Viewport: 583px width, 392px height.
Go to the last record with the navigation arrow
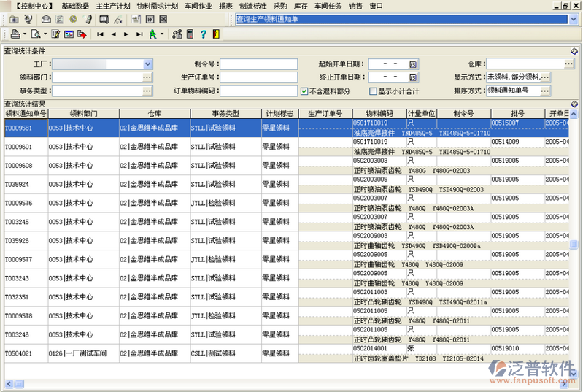139,34
